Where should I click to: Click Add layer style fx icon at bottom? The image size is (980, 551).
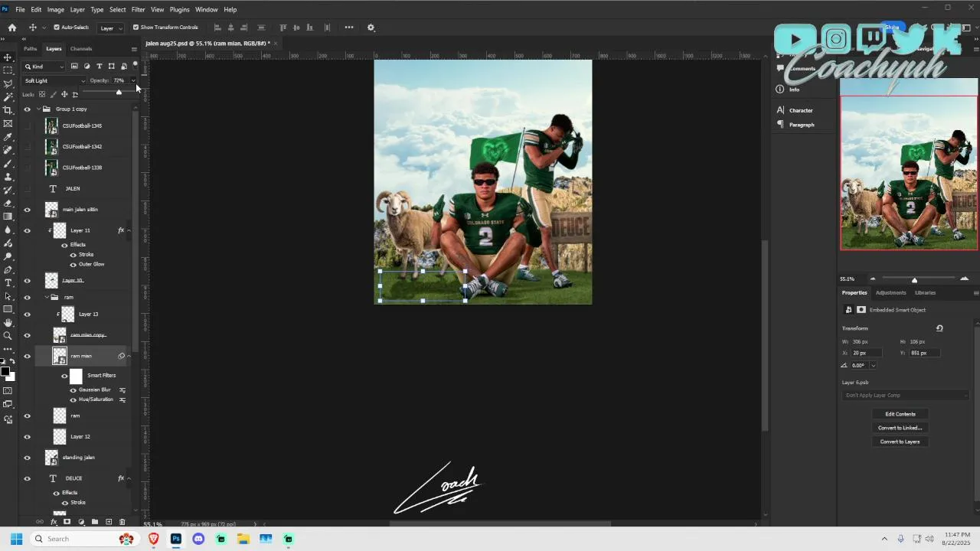(x=54, y=522)
